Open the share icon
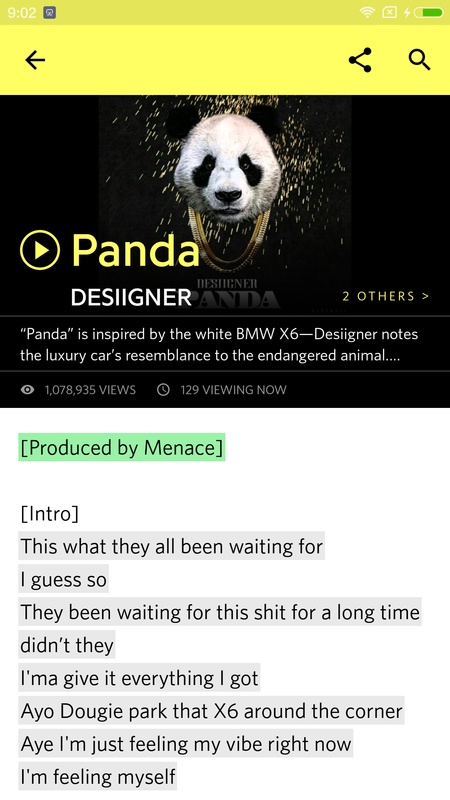Viewport: 450px width, 800px height. click(x=360, y=60)
